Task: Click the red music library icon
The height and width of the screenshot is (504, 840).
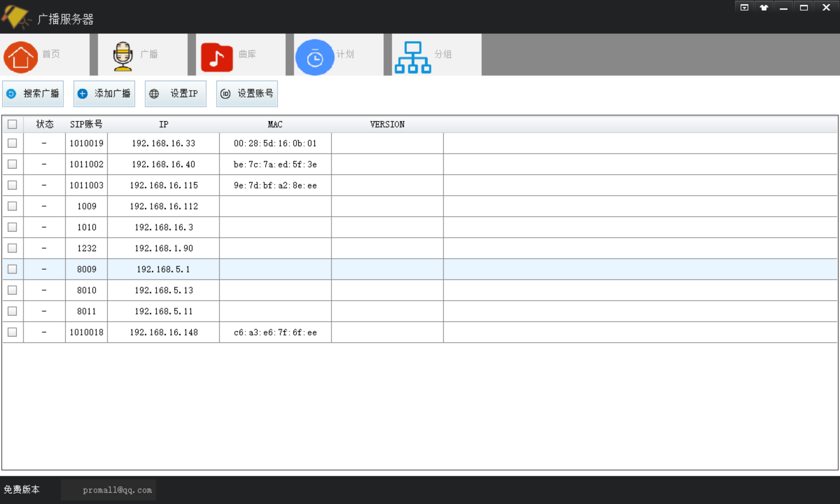Action: (x=217, y=57)
